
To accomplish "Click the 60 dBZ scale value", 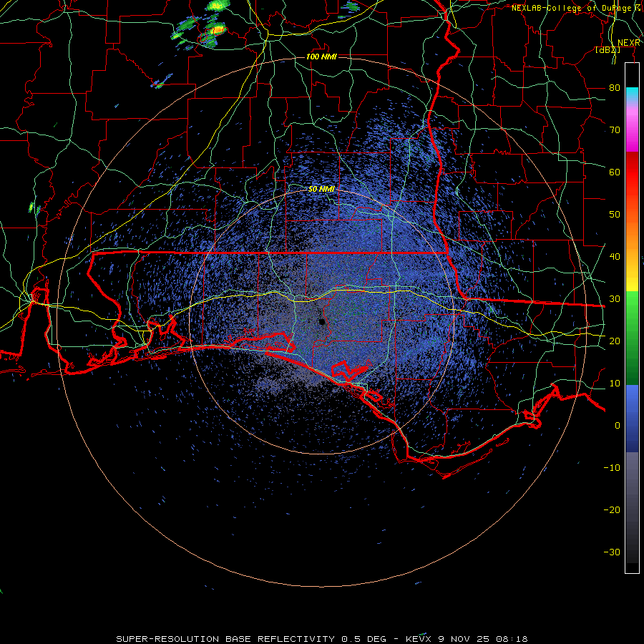I will pyautogui.click(x=615, y=172).
